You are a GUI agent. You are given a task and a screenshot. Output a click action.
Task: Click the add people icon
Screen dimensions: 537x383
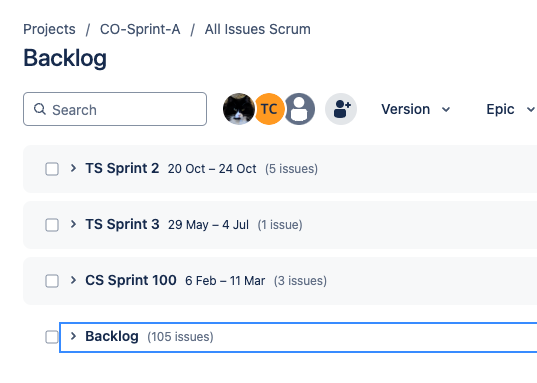341,109
